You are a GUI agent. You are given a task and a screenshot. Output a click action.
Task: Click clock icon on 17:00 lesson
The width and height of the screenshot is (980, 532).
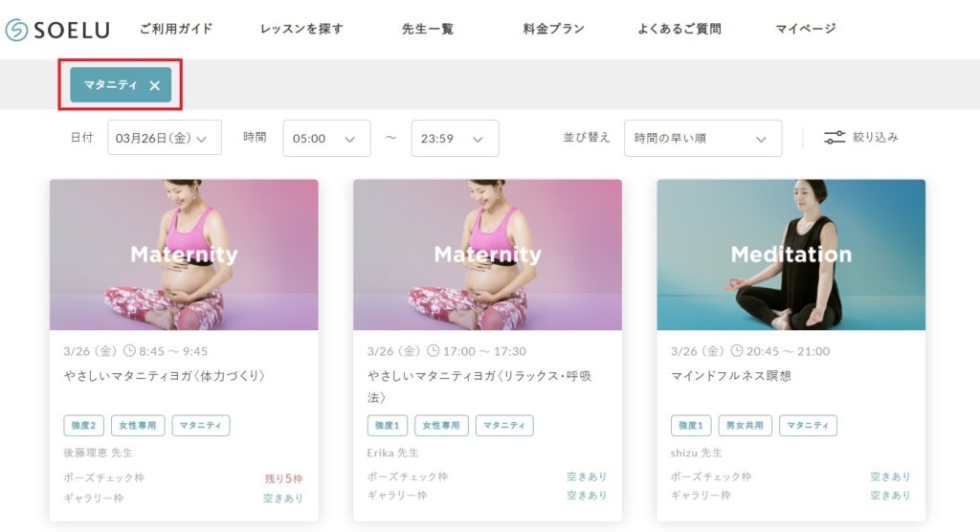434,351
